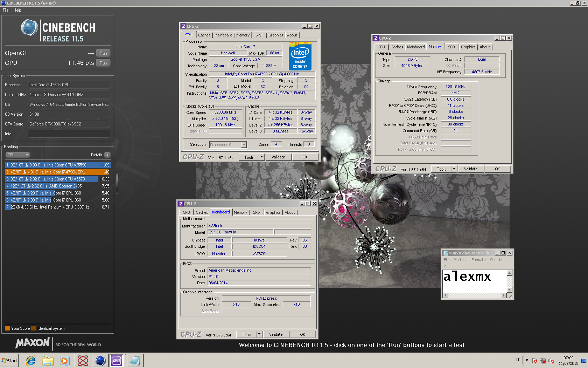Open Notepad Visualizza menu

click(497, 260)
